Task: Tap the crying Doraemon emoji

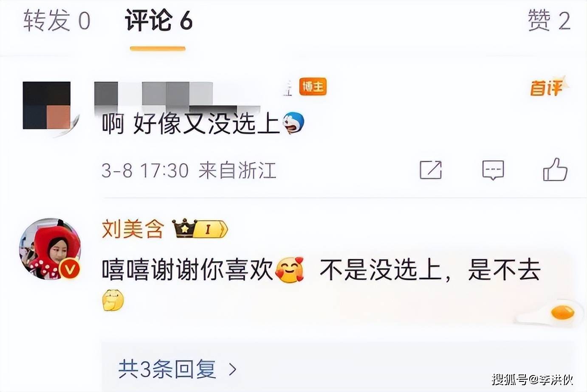Action: tap(293, 123)
